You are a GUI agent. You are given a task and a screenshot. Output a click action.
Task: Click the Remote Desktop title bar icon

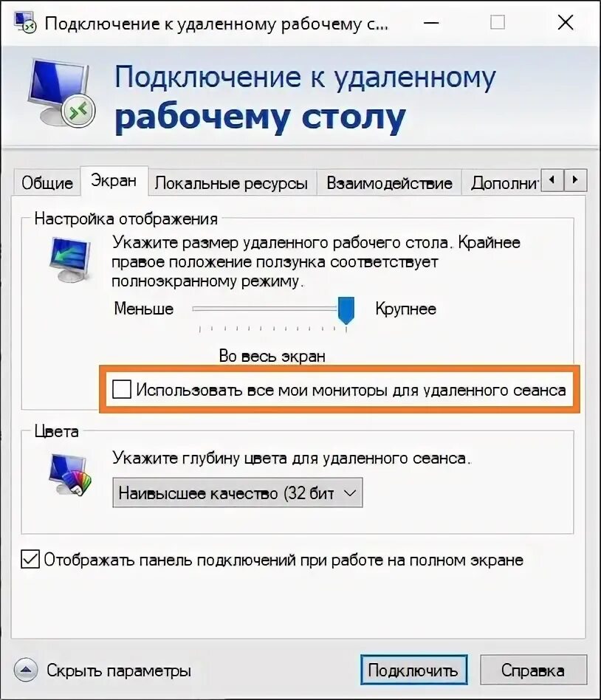point(24,22)
